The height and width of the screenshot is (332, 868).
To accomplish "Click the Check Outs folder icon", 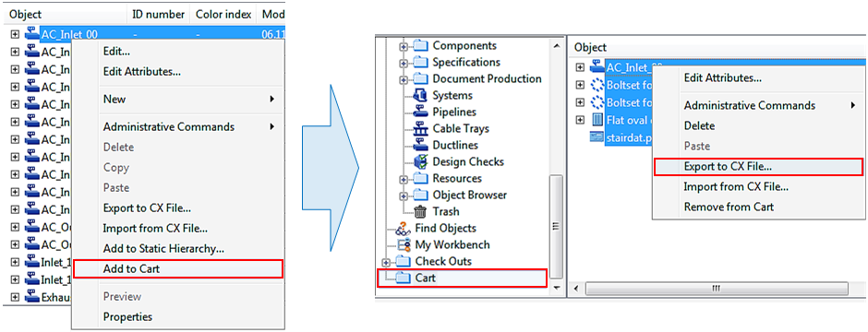I will click(x=403, y=261).
